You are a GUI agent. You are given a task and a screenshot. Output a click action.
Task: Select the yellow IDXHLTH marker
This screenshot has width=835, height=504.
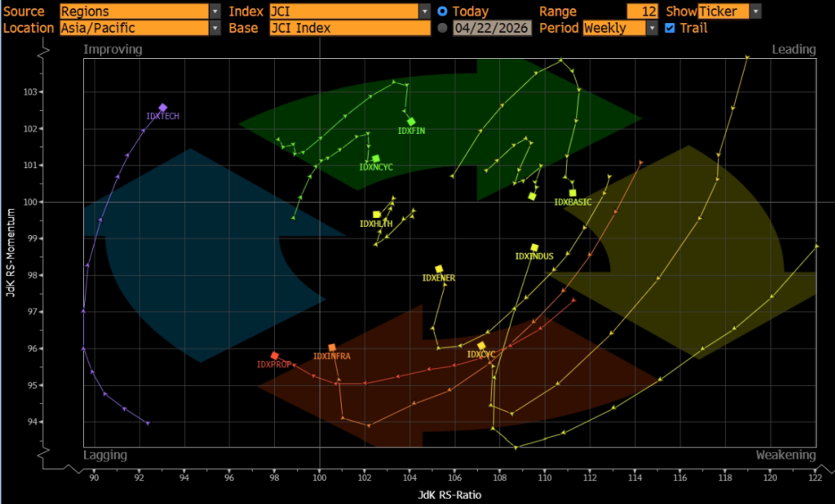[x=377, y=214]
